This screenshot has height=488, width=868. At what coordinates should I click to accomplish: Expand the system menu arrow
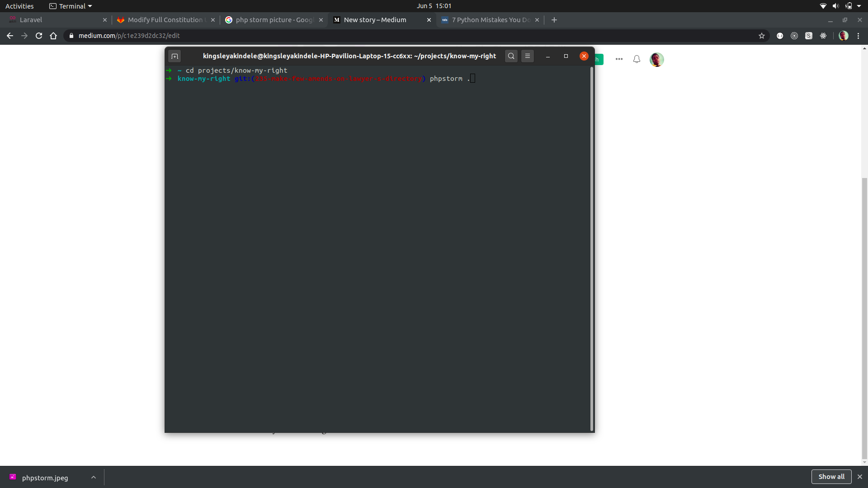859,6
